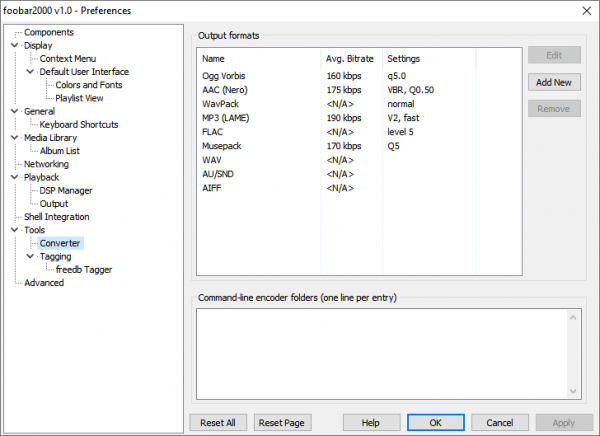The height and width of the screenshot is (436, 600).
Task: Select Keyboard Shortcuts in the tree
Action: point(79,125)
